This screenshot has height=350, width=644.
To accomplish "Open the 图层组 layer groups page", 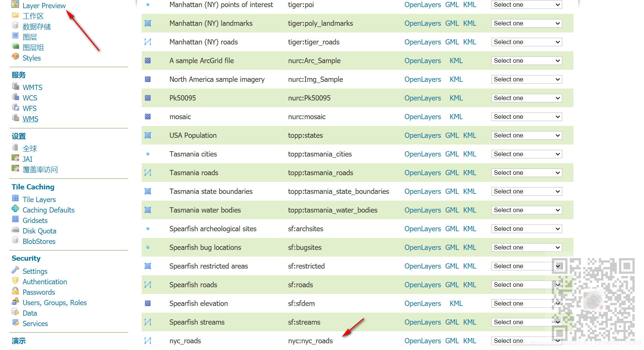I will 33,47.
